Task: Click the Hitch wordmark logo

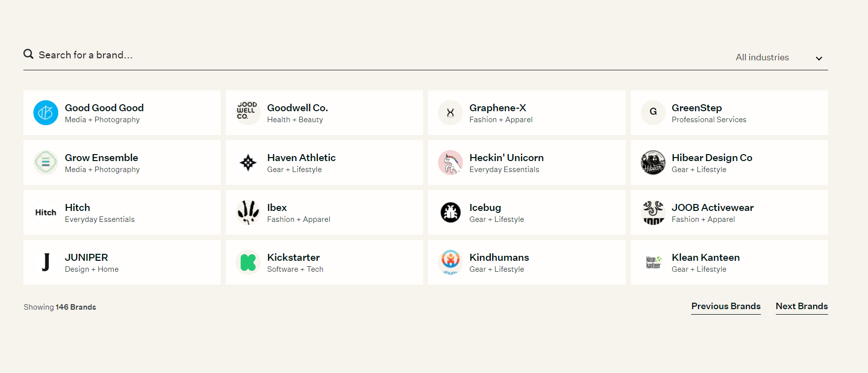Action: tap(46, 212)
